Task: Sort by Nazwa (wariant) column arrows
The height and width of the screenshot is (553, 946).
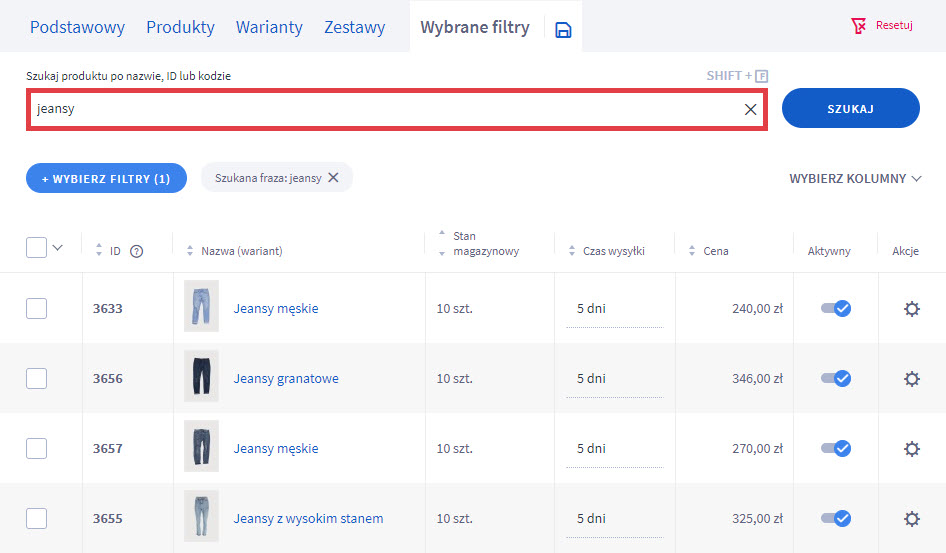Action: pyautogui.click(x=189, y=250)
